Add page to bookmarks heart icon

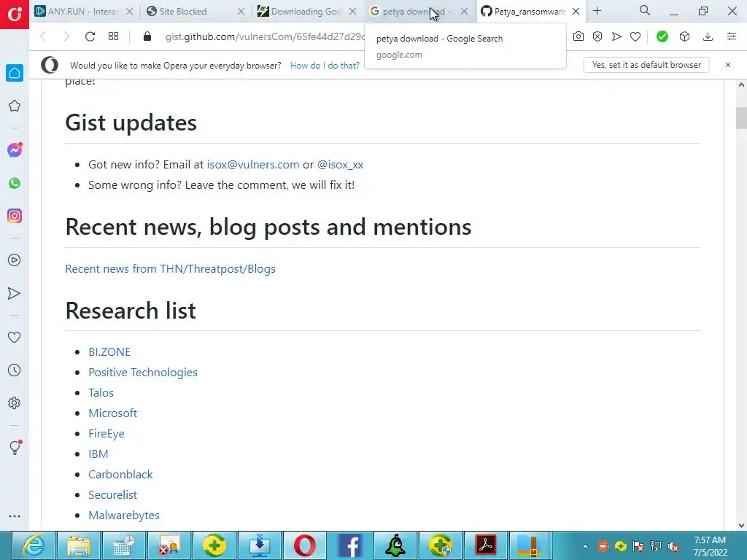pos(635,36)
